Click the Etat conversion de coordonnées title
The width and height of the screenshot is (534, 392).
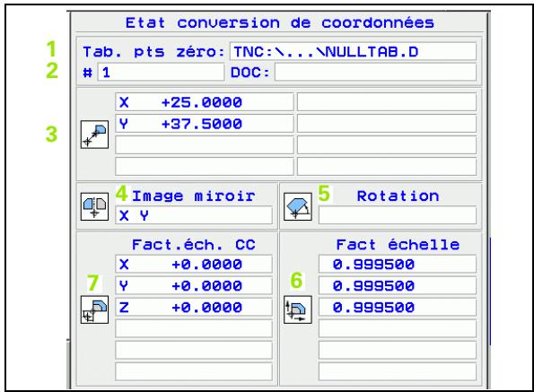click(280, 22)
